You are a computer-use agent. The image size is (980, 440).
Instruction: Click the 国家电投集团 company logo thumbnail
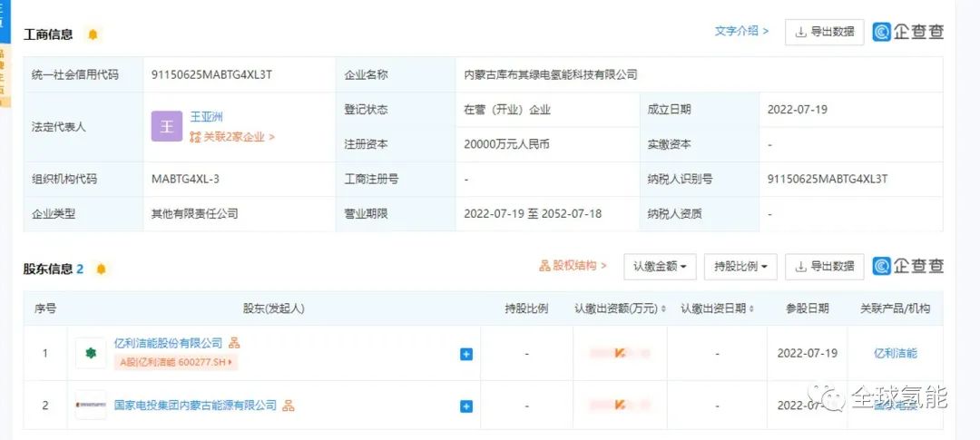(x=91, y=406)
